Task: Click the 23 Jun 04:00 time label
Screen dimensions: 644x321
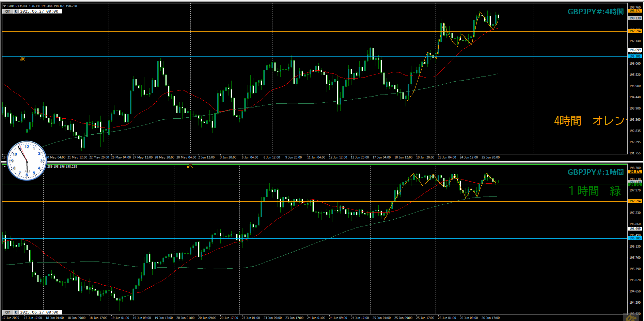Action: 447,157
